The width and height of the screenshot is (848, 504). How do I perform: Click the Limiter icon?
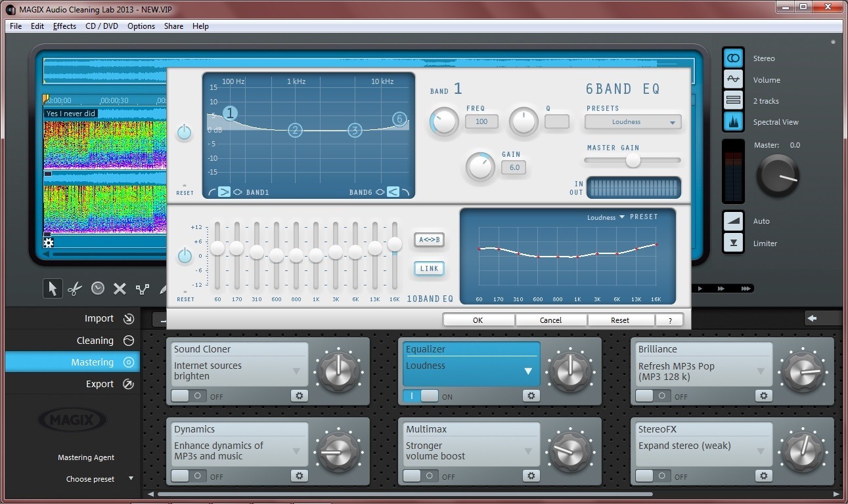coord(733,243)
